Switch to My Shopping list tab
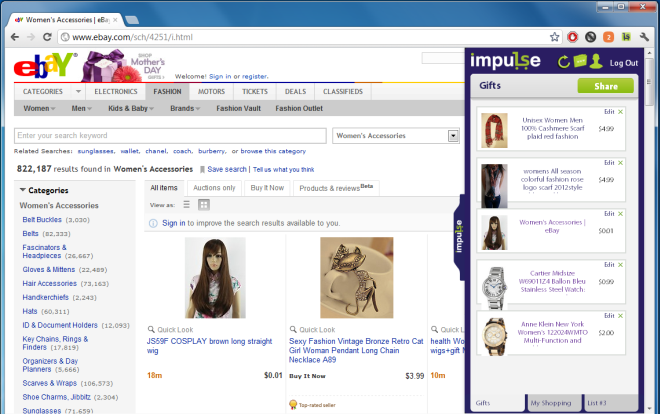The width and height of the screenshot is (660, 414). point(553,403)
